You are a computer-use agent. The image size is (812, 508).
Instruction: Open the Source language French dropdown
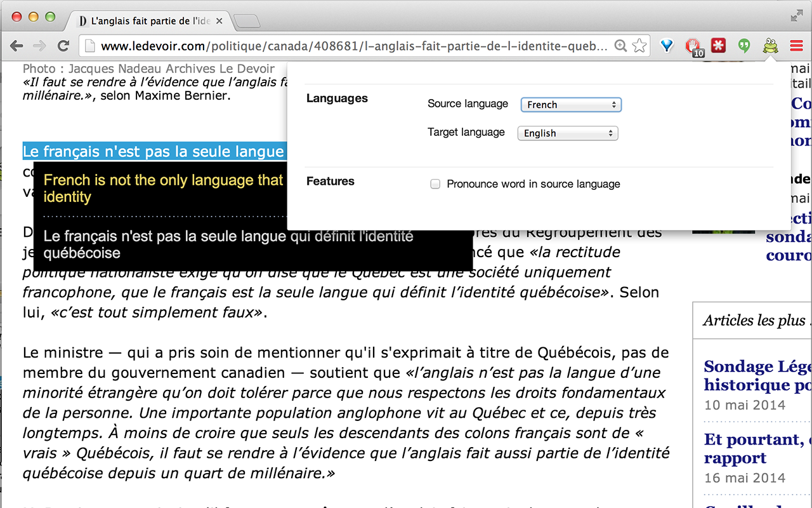coord(570,105)
